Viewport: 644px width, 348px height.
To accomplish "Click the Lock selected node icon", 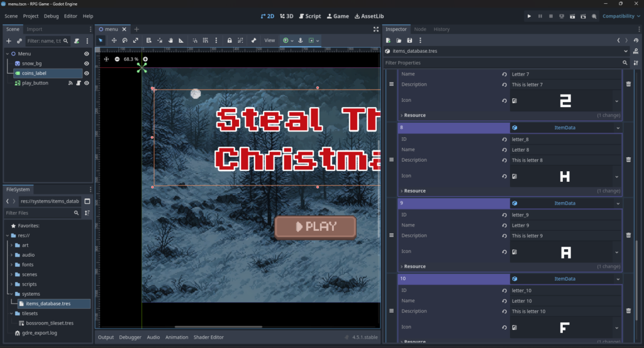I will coord(230,40).
